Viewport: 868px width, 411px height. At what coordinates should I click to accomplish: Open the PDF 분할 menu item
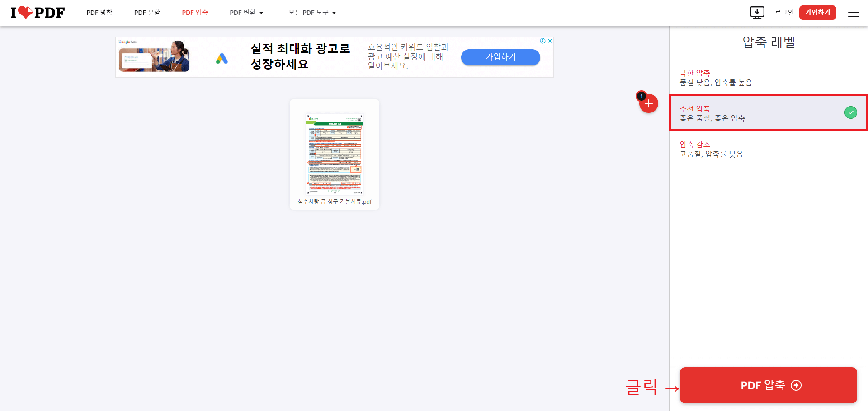tap(147, 13)
